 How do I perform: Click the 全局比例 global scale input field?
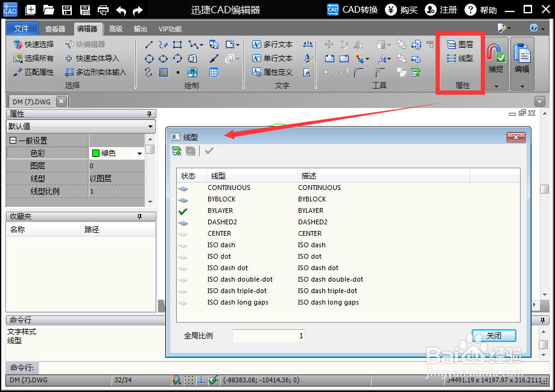268,336
